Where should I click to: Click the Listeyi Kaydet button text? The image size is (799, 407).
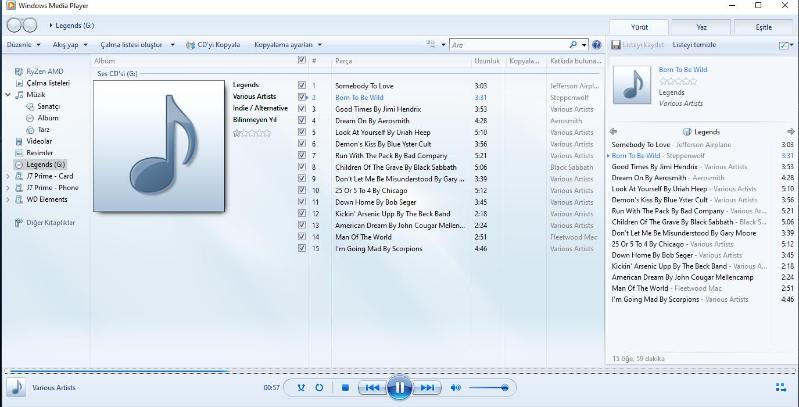click(643, 45)
